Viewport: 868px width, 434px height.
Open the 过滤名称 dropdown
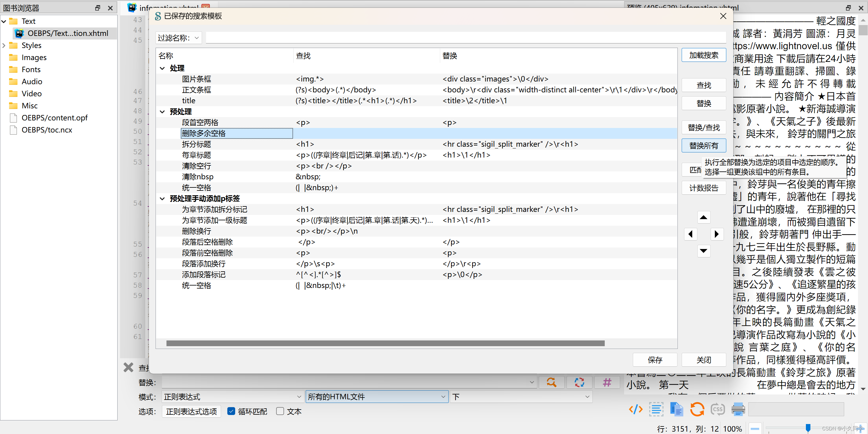click(178, 38)
